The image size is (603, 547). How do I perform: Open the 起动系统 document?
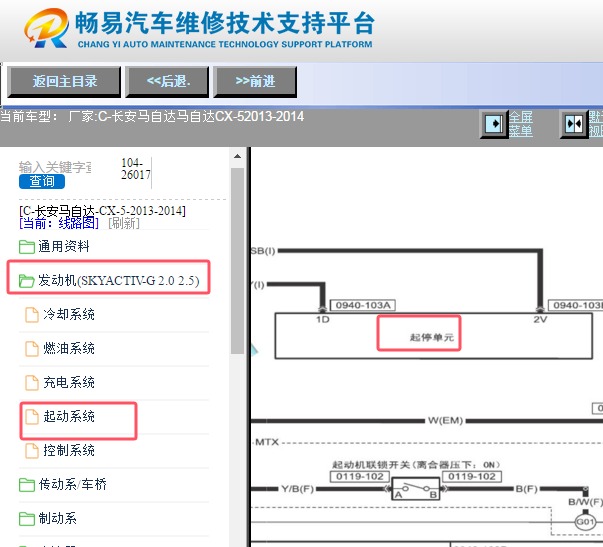(x=69, y=416)
